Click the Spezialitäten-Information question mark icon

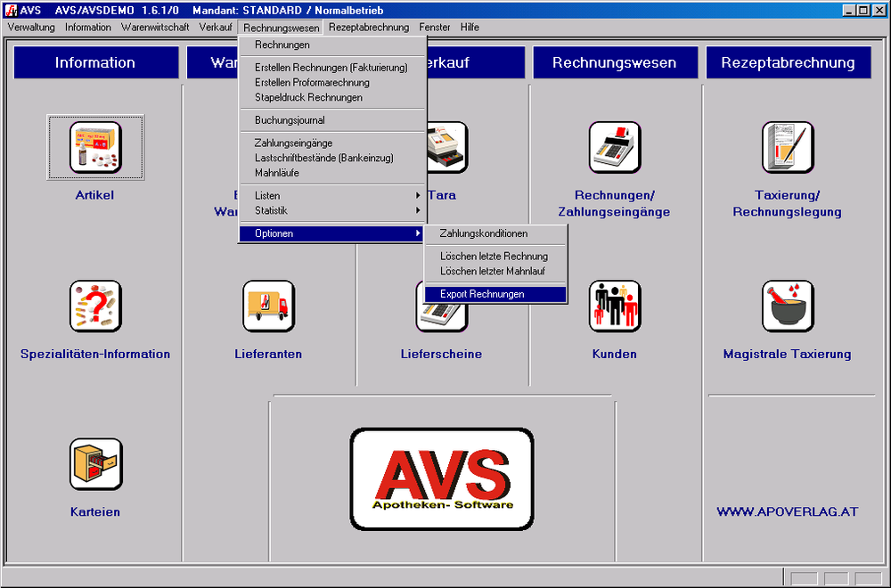(x=95, y=306)
